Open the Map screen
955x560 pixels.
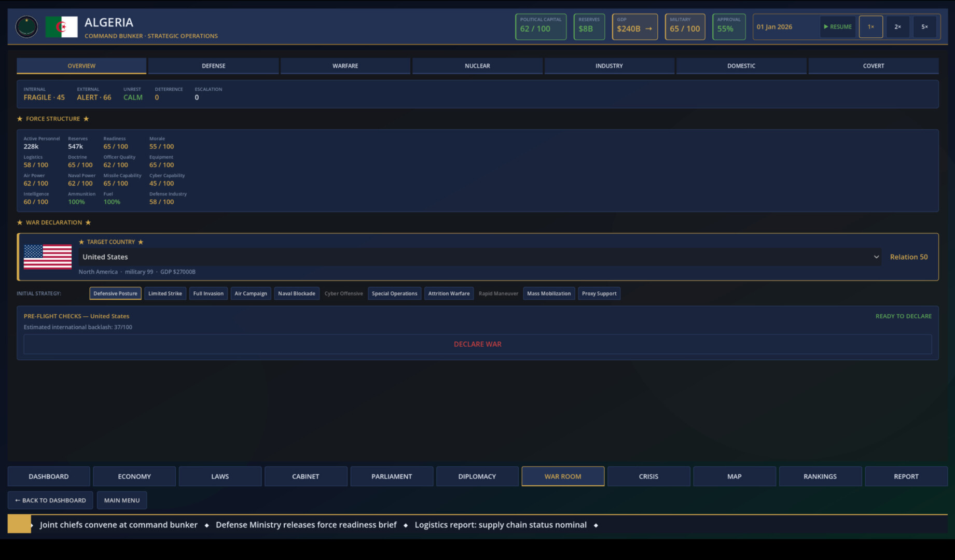coord(735,476)
